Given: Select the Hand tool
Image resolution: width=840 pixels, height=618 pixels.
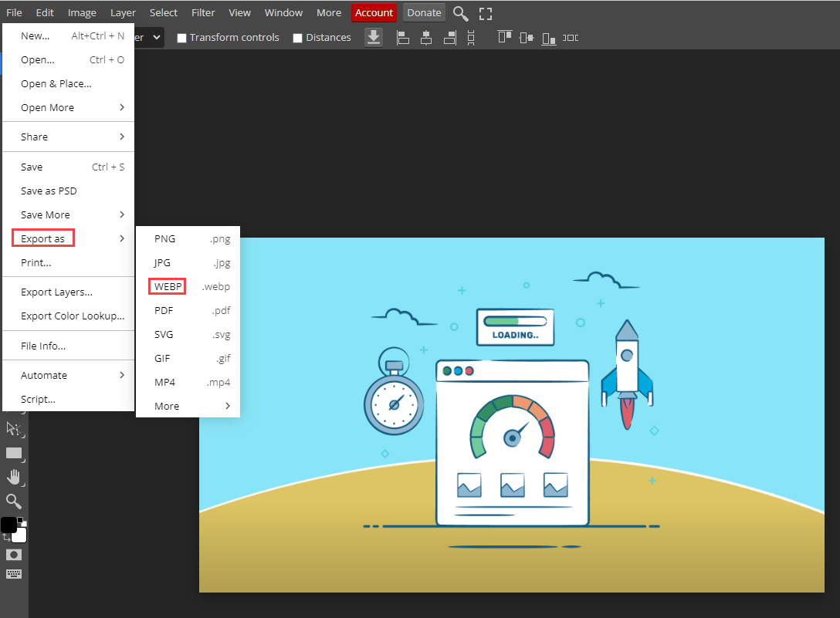Looking at the screenshot, I should pyautogui.click(x=14, y=477).
